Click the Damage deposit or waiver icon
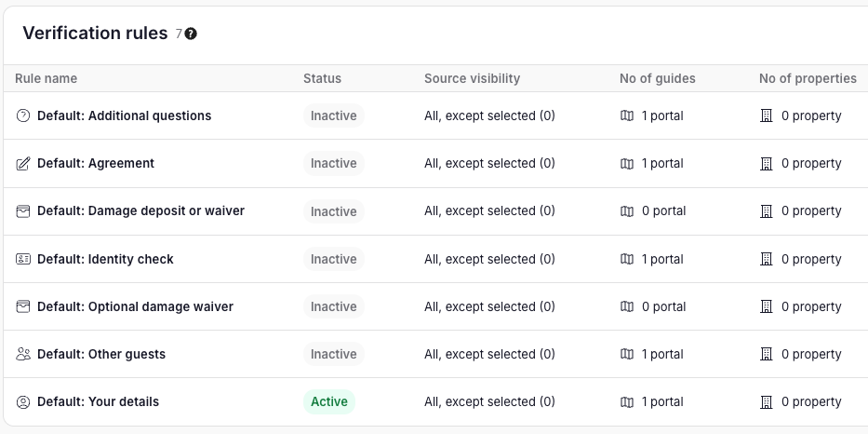Viewport: 868px width, 434px height. coord(23,211)
